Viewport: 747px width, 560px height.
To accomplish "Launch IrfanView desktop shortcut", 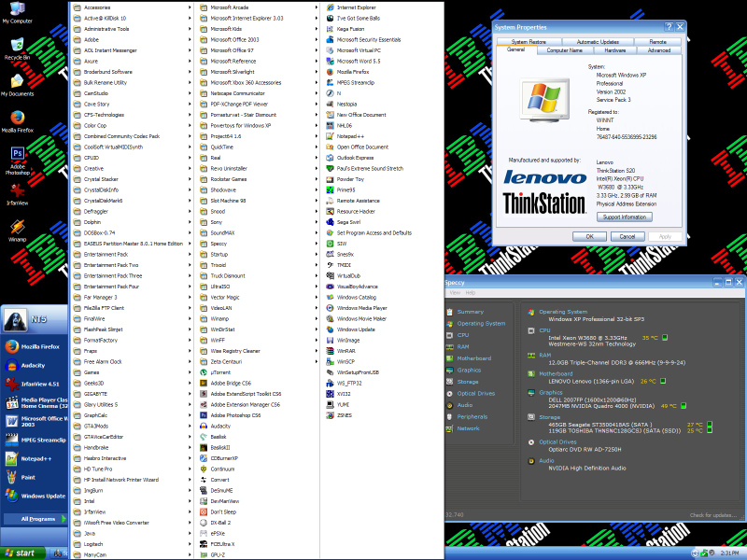I will click(x=18, y=194).
